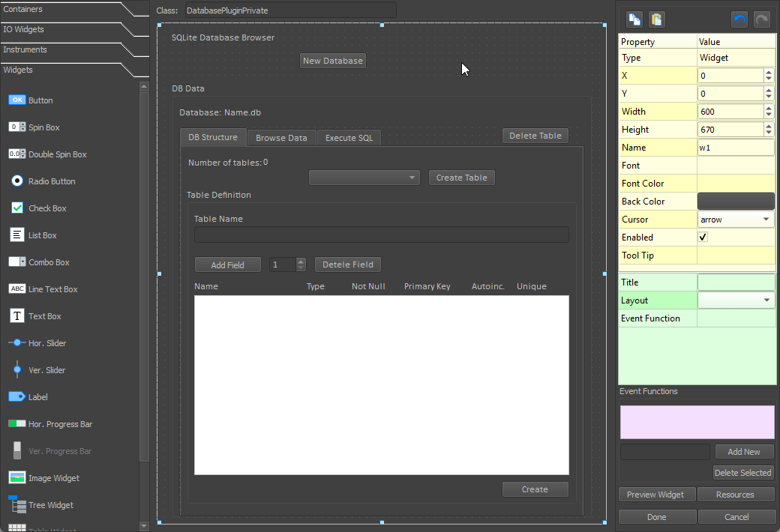Image resolution: width=780 pixels, height=532 pixels.
Task: Open the Execute SQL tab
Action: pyautogui.click(x=349, y=138)
